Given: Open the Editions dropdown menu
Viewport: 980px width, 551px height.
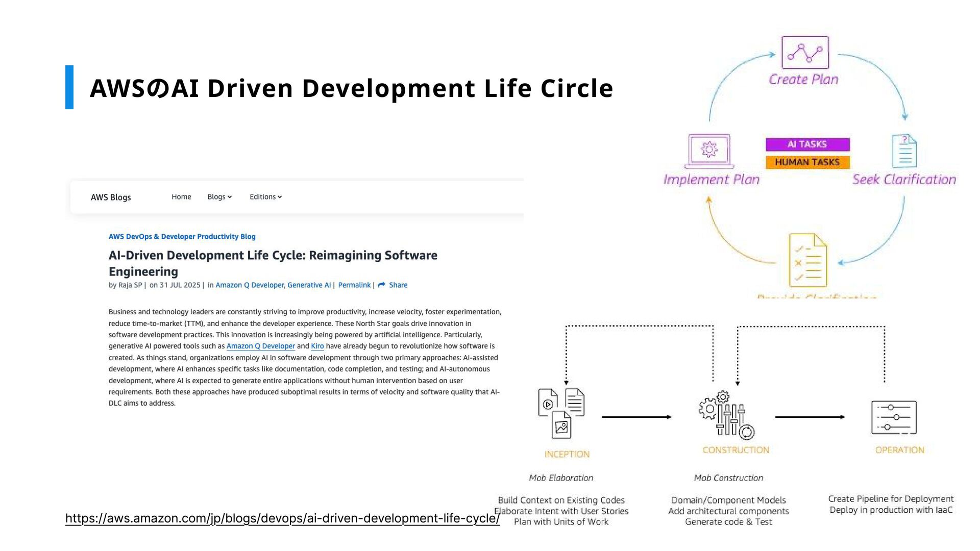Looking at the screenshot, I should click(x=265, y=197).
